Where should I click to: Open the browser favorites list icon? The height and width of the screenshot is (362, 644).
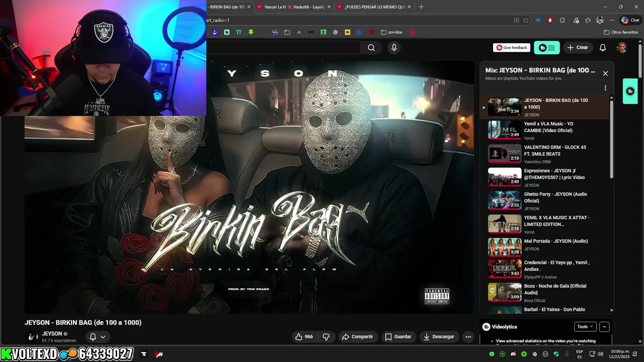tap(588, 20)
